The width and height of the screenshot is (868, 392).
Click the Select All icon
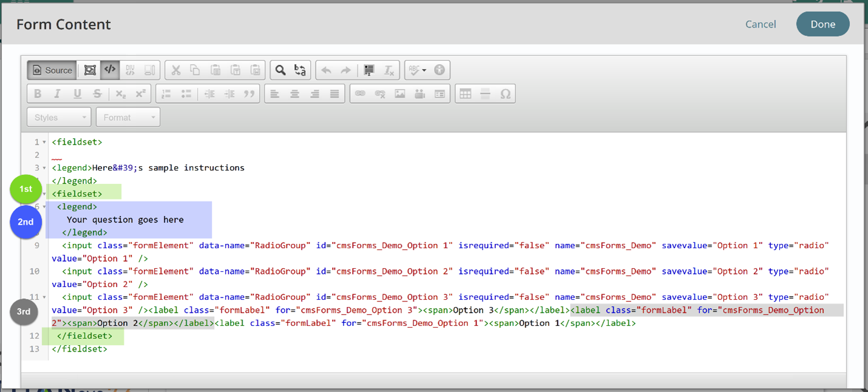click(369, 70)
